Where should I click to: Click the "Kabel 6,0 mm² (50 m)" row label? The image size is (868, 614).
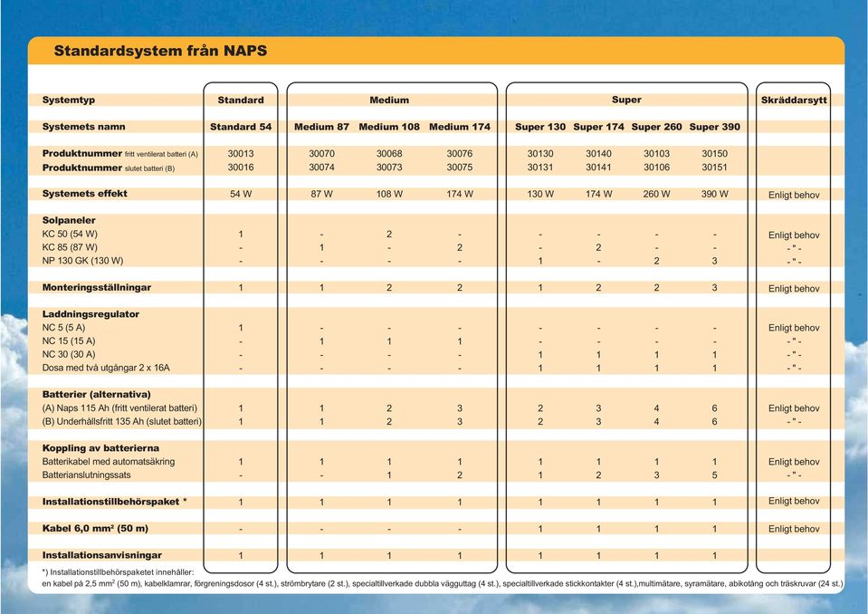95,529
